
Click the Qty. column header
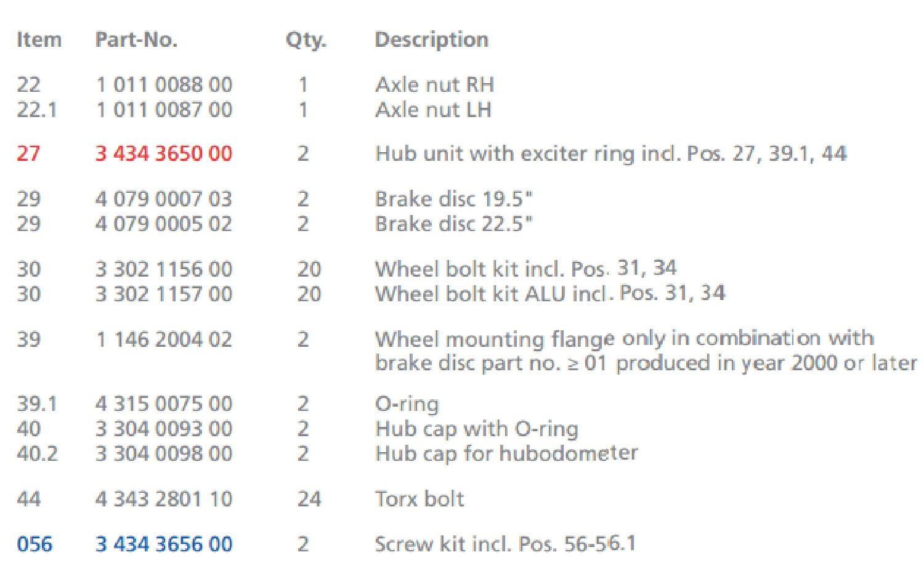pos(306,40)
